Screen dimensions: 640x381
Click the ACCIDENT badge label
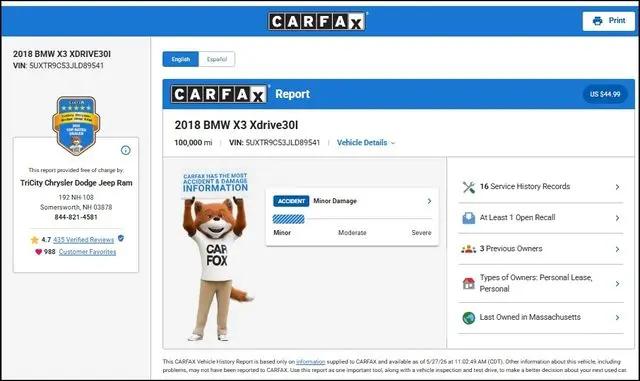[x=291, y=201]
